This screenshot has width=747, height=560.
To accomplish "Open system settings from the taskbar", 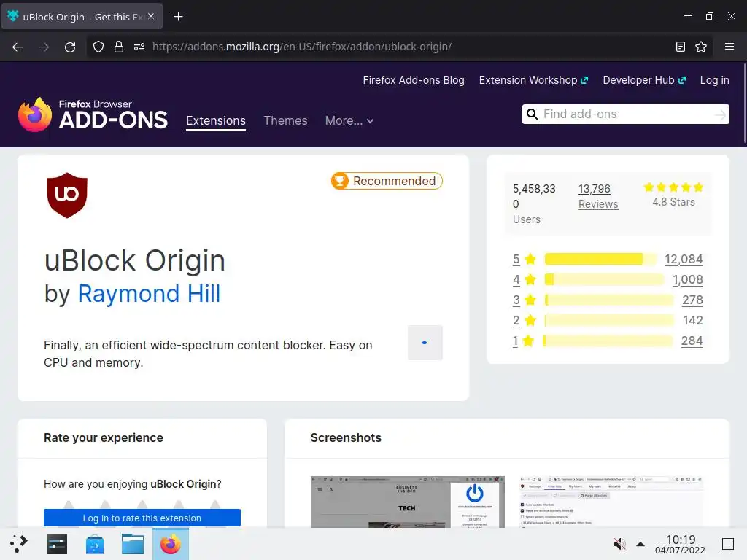I will (x=57, y=544).
